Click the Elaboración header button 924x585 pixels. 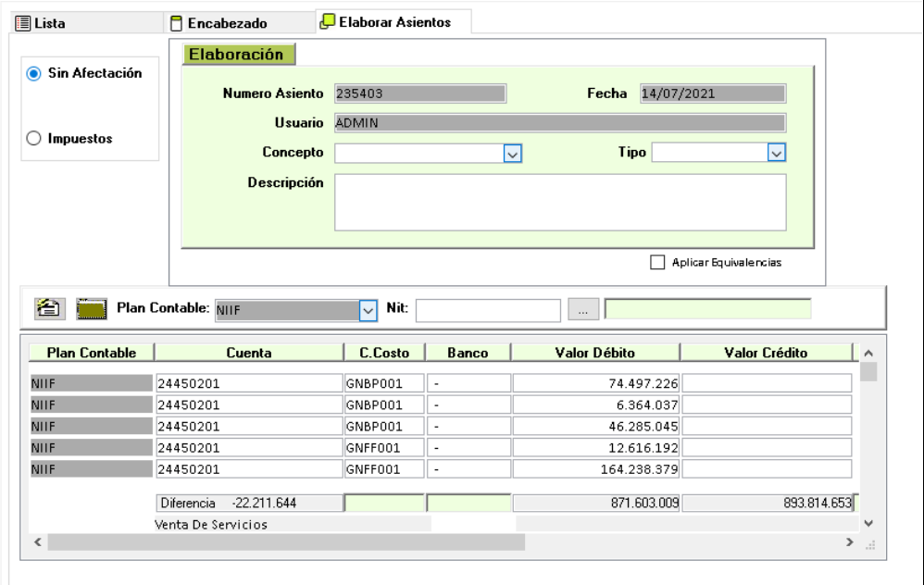236,55
